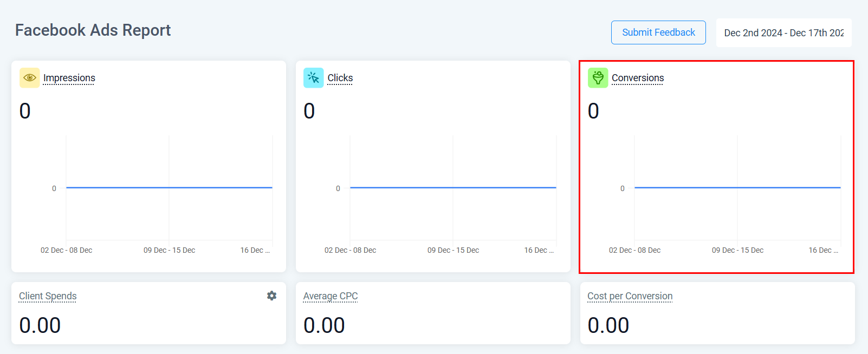Click the Facebook Ads Report heading

tap(93, 30)
